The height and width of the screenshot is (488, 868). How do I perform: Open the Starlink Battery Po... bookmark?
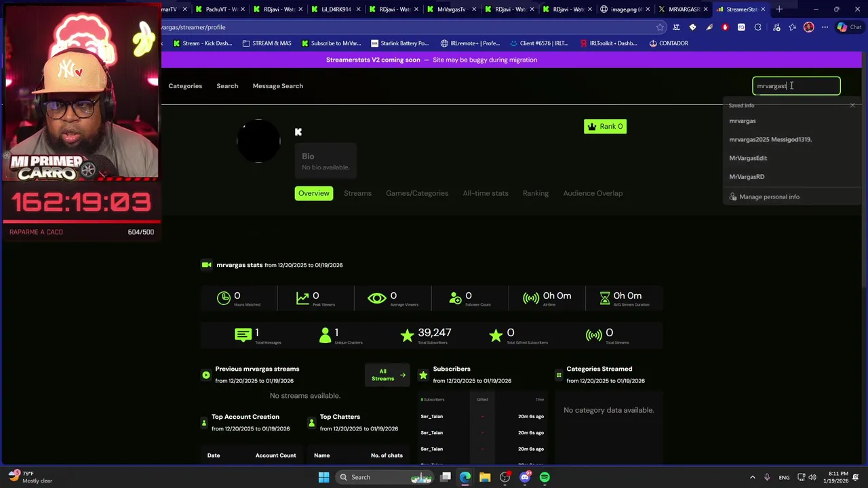[399, 43]
